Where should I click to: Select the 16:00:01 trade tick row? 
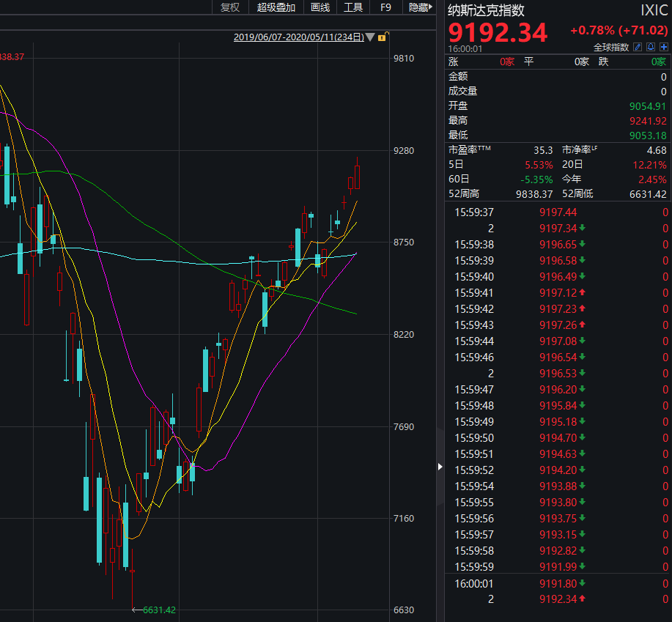[558, 583]
